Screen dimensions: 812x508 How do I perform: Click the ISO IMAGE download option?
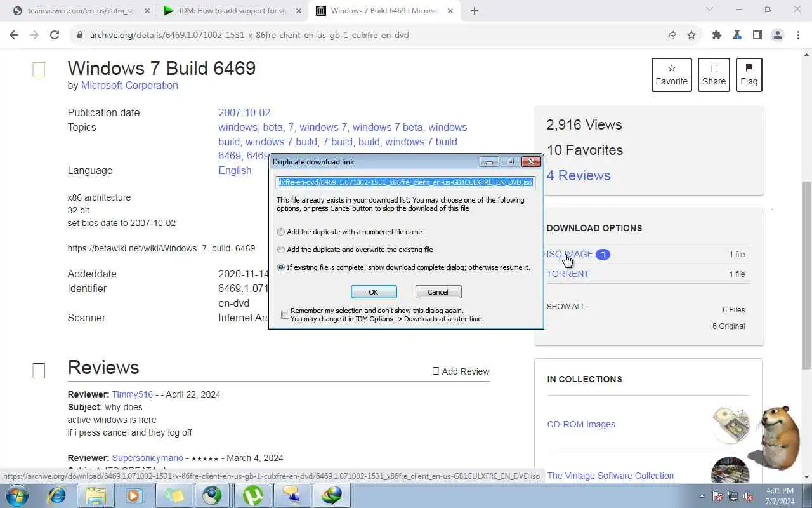coord(570,254)
